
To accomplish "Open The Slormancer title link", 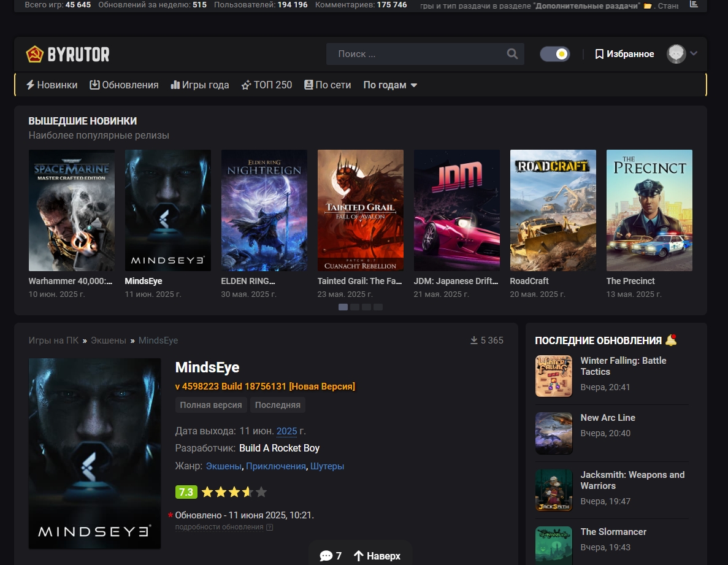I will click(613, 532).
